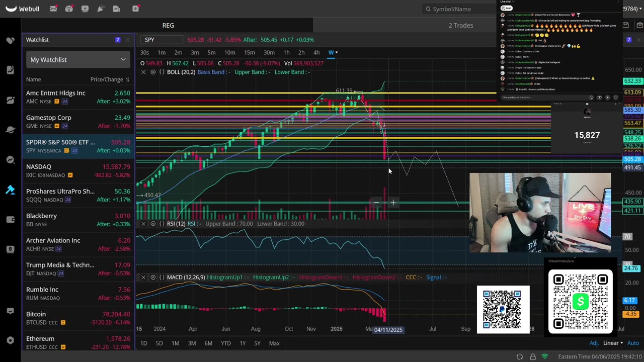The width and height of the screenshot is (644, 362).
Task: Select Bitcoin row in the watchlist
Action: (x=78, y=318)
